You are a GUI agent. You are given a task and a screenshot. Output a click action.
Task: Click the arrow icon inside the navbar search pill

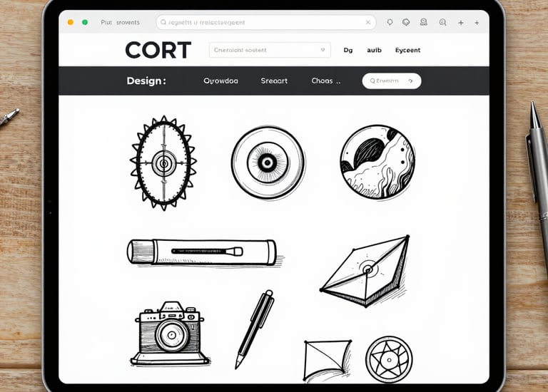point(410,81)
